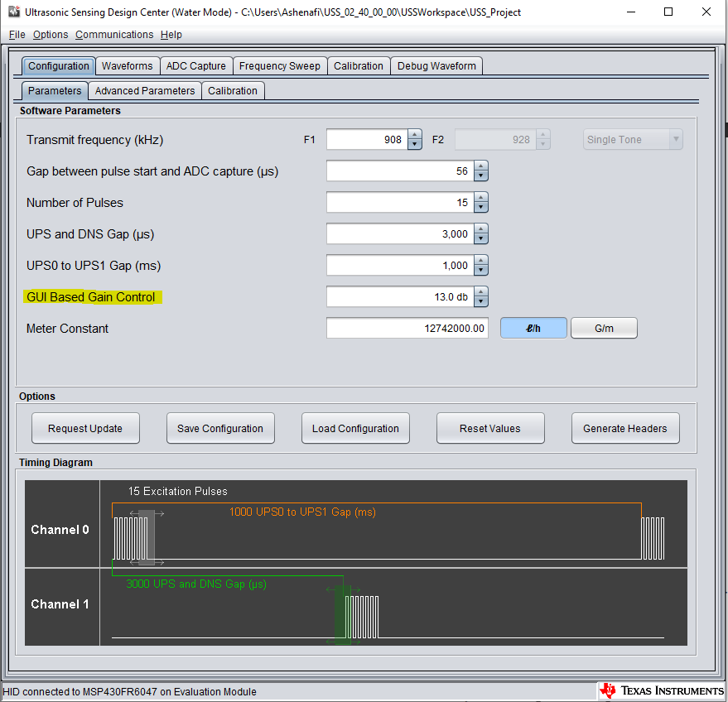This screenshot has height=702, width=728.
Task: Click the F1 transmit frequency field
Action: pyautogui.click(x=367, y=140)
